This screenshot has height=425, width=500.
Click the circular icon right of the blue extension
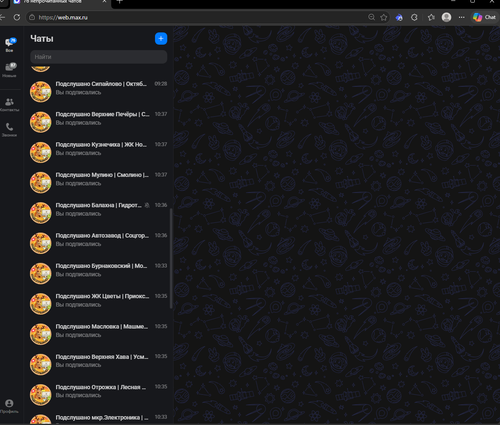tap(414, 17)
